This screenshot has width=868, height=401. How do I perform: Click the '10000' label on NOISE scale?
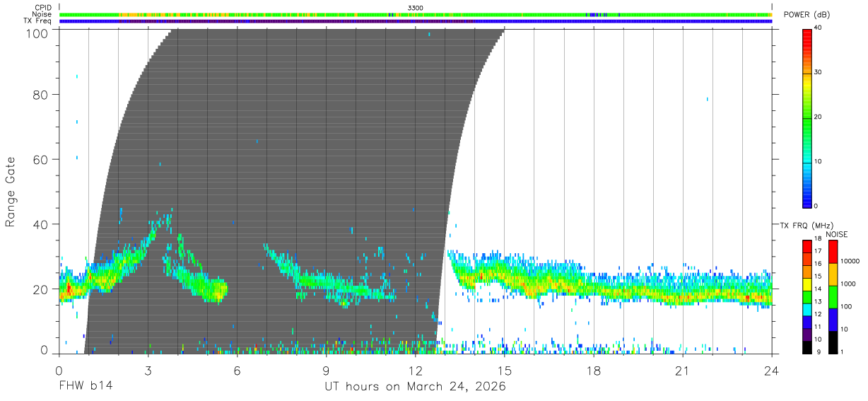point(849,261)
